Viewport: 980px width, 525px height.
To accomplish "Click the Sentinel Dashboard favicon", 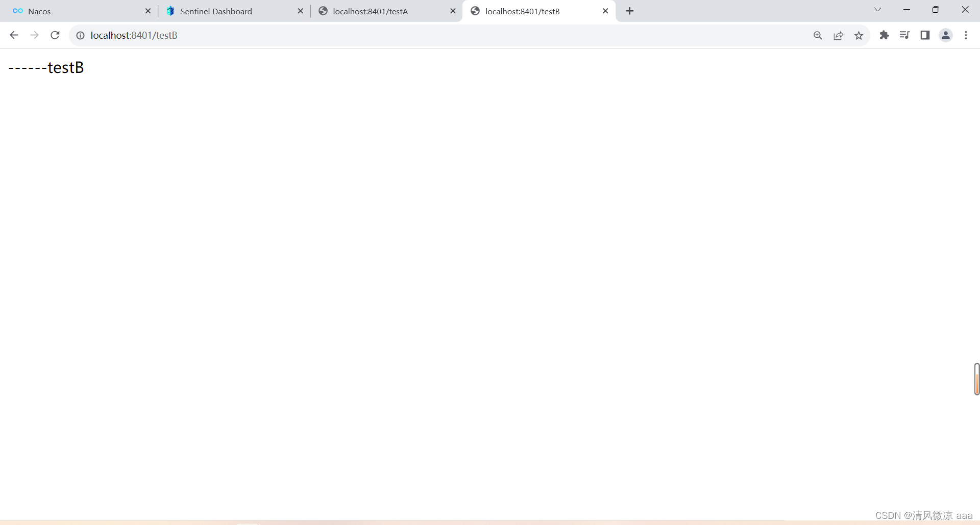I will coord(170,11).
